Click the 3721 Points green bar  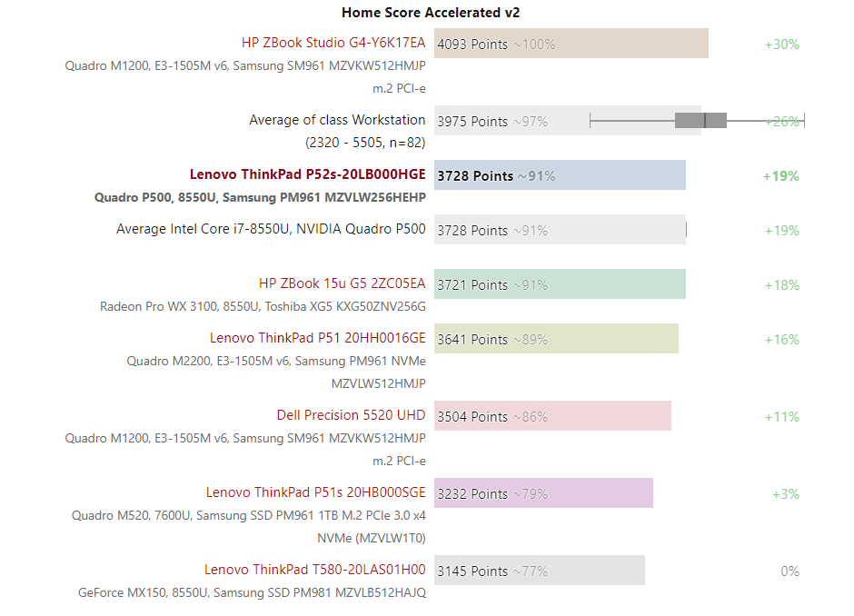pyautogui.click(x=560, y=283)
